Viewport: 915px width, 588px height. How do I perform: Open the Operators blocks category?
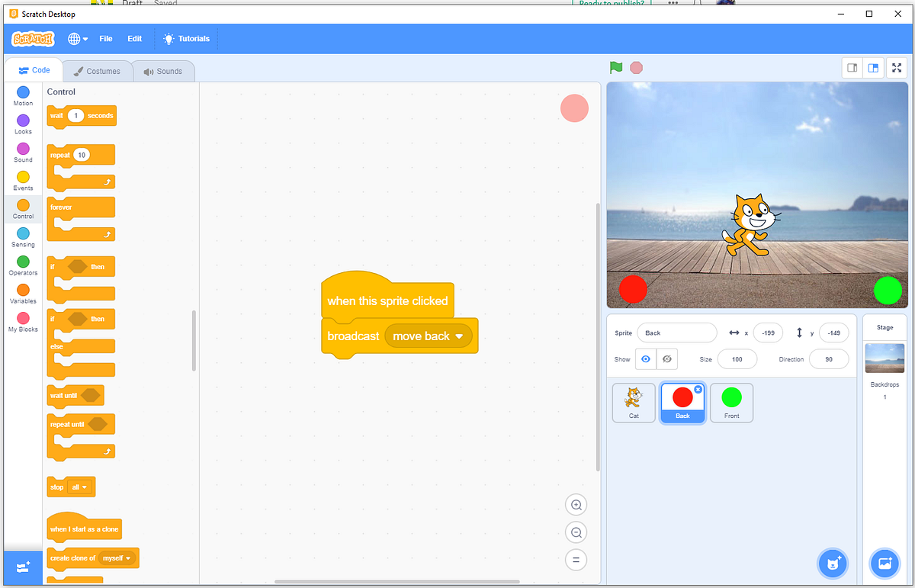point(22,264)
